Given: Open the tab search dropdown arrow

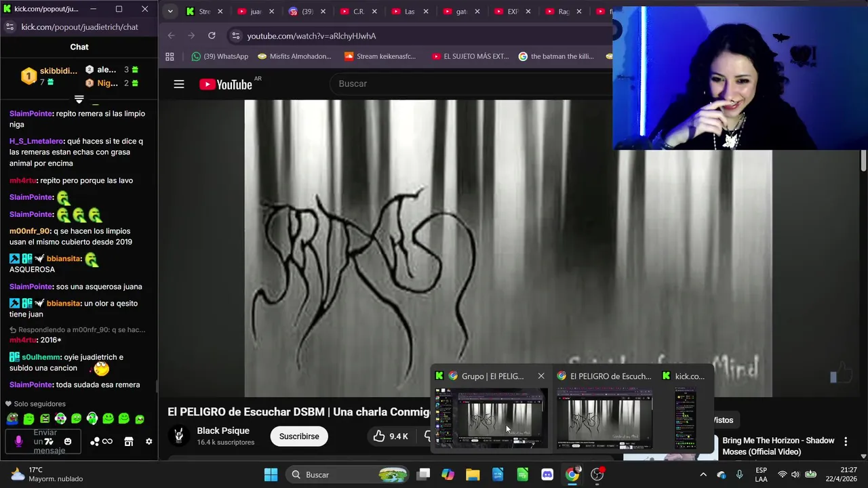Looking at the screenshot, I should pos(170,12).
